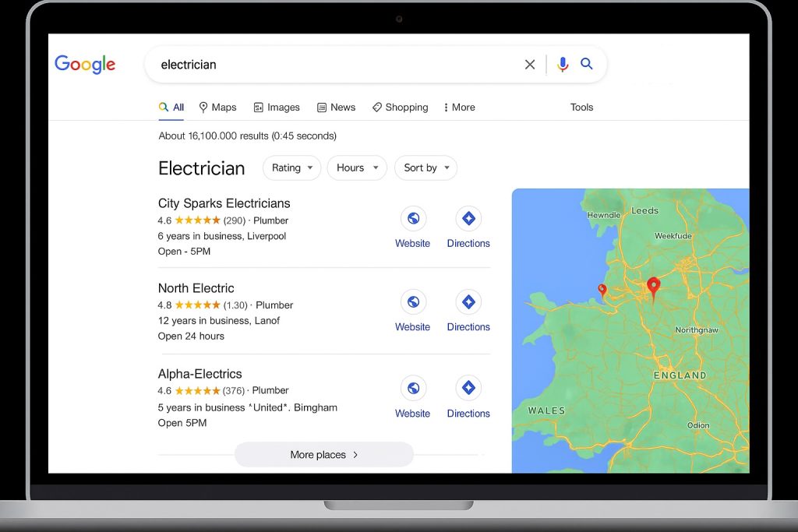The width and height of the screenshot is (798, 532).
Task: Expand the Rating filter dropdown
Action: click(x=291, y=167)
